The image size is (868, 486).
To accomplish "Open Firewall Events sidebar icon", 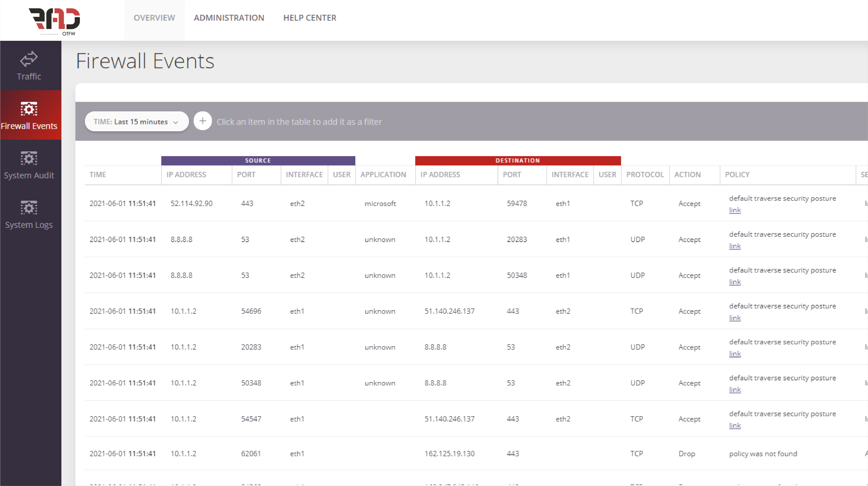I will 29,109.
